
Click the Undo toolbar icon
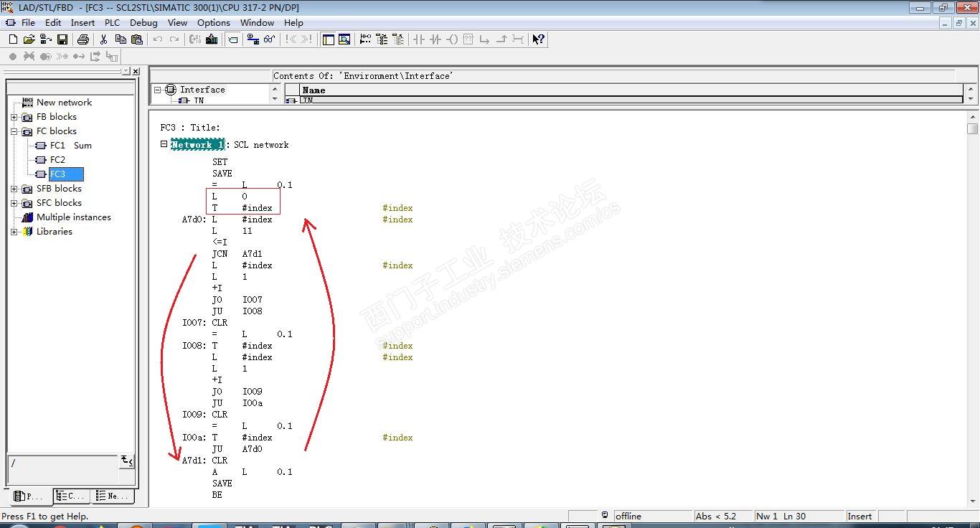[x=158, y=39]
